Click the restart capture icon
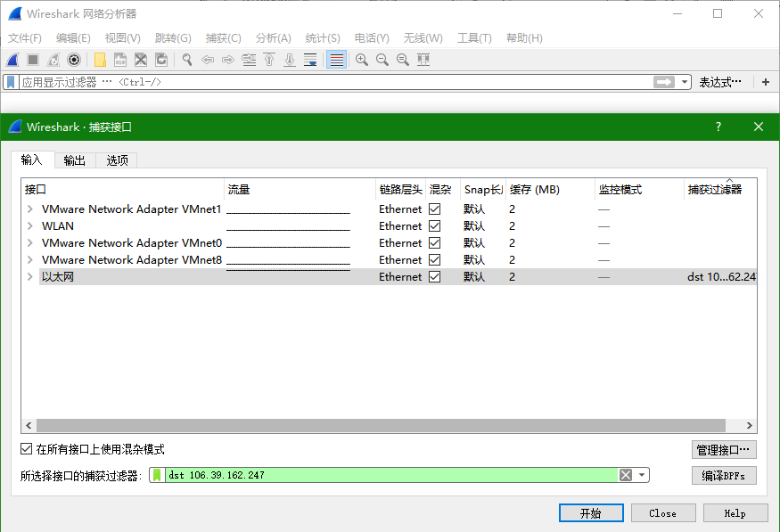Screen dimensions: 780x532 pyautogui.click(x=53, y=61)
